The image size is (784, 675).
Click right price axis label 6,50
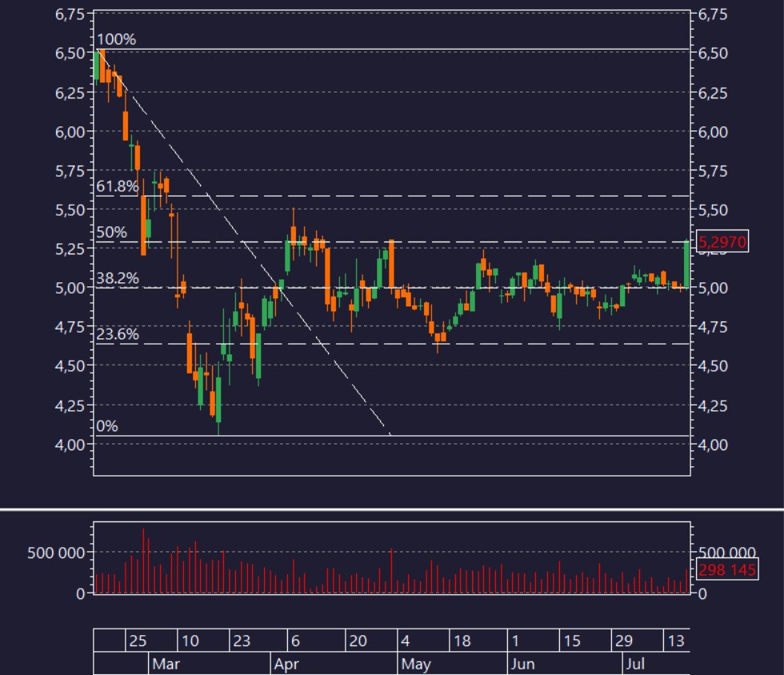pos(713,53)
